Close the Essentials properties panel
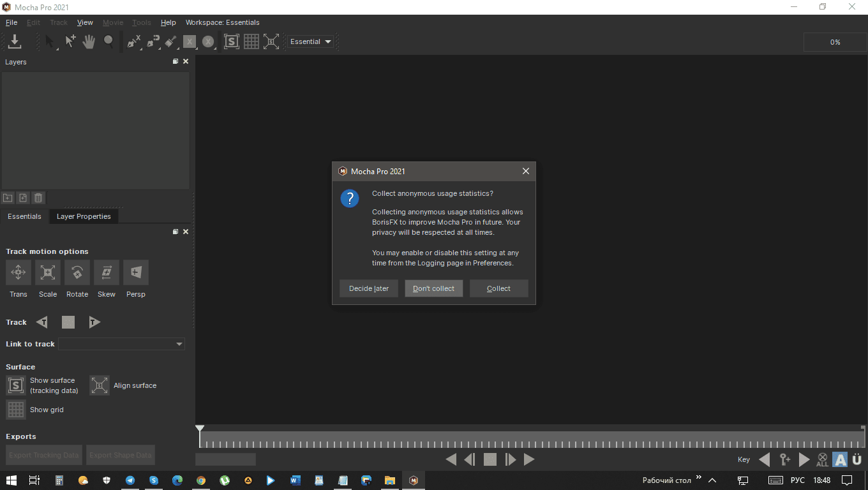 tap(186, 232)
